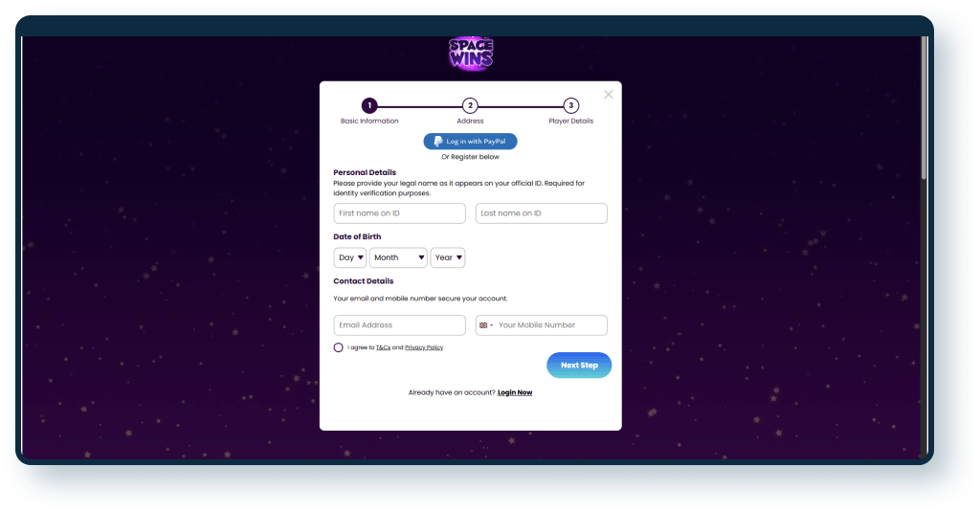Open the Privacy Policy link
Screen dimensions: 980x511
pyautogui.click(x=424, y=347)
